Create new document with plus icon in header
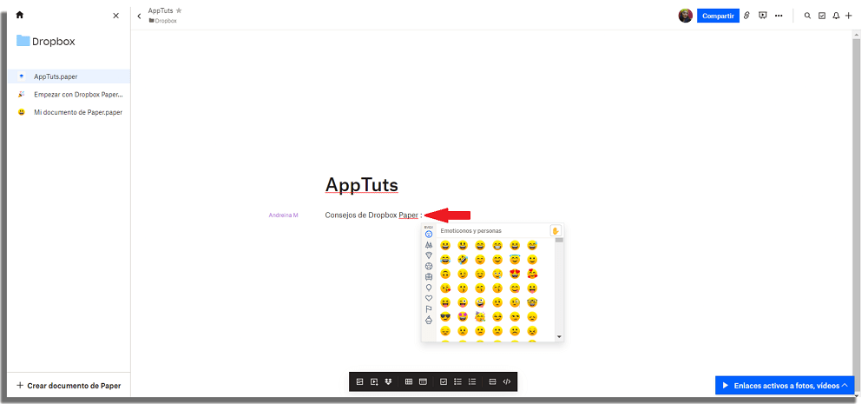Screen dimensions: 868x404 click(x=849, y=16)
